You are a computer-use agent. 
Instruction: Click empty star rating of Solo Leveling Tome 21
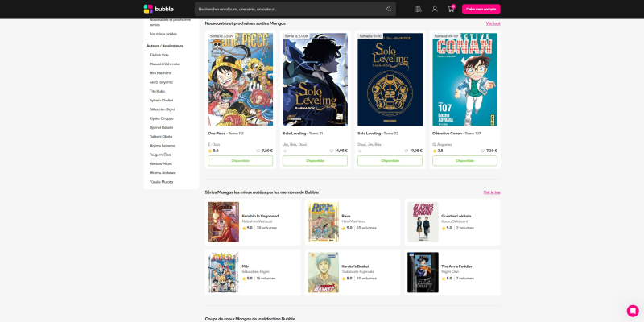(285, 151)
